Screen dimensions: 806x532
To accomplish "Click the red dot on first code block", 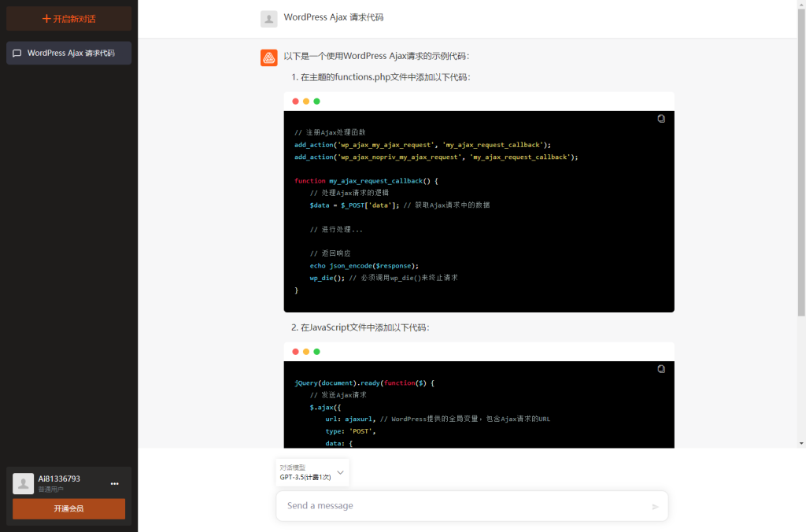I will [296, 102].
